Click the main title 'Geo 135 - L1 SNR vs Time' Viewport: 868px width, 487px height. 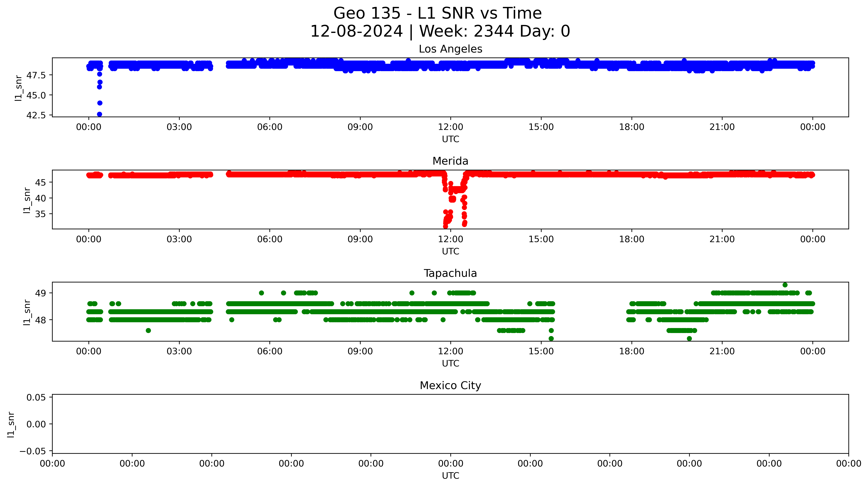437,13
